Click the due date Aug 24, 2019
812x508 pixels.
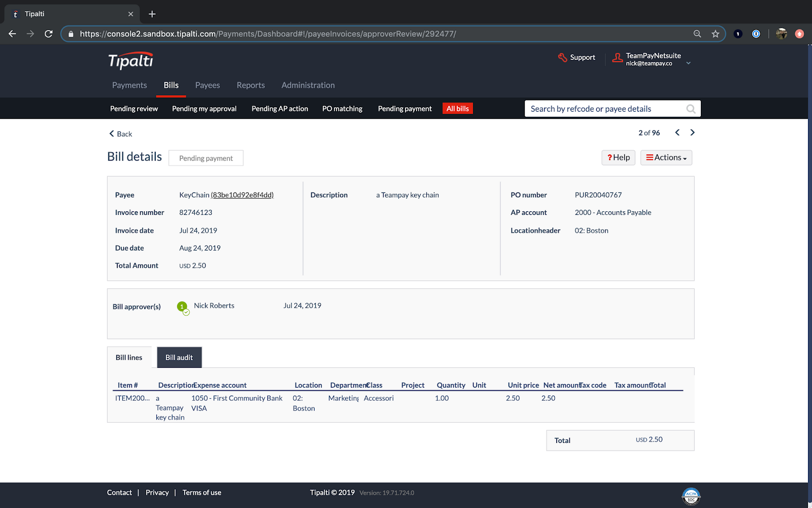200,248
